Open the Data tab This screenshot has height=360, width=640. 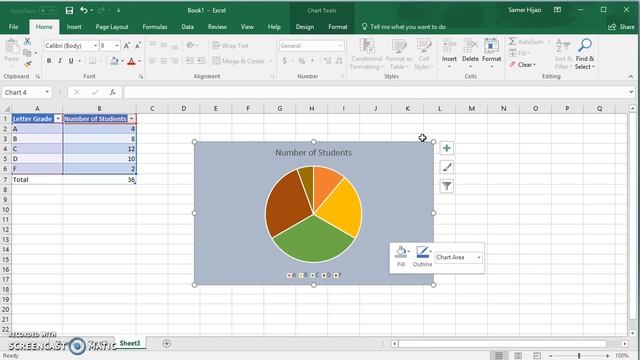click(x=188, y=27)
